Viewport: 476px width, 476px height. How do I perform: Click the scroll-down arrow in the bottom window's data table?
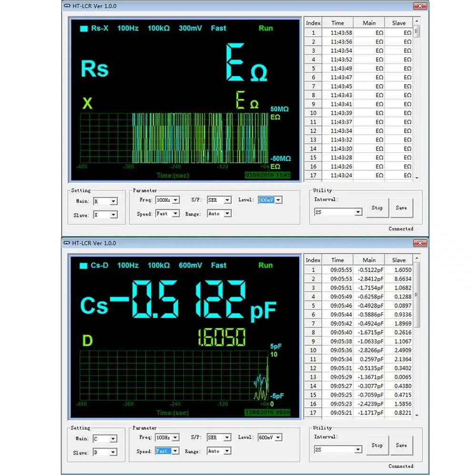tap(417, 415)
